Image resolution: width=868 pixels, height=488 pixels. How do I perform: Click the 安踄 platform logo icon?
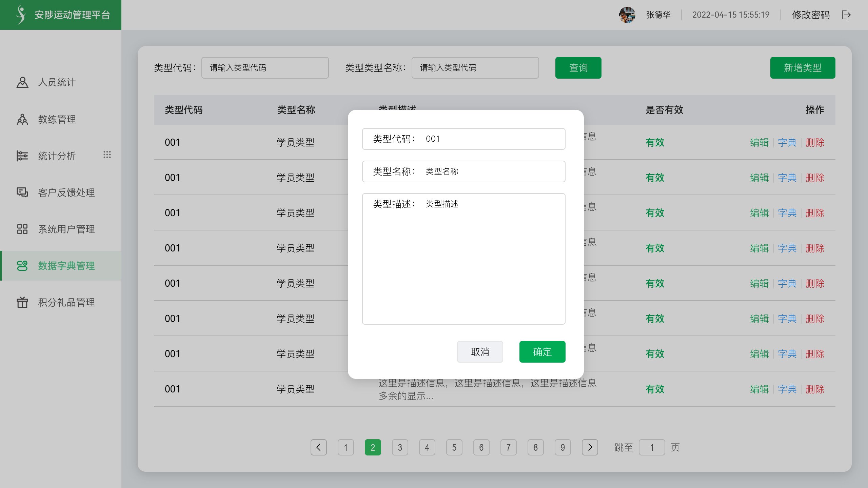[x=21, y=15]
